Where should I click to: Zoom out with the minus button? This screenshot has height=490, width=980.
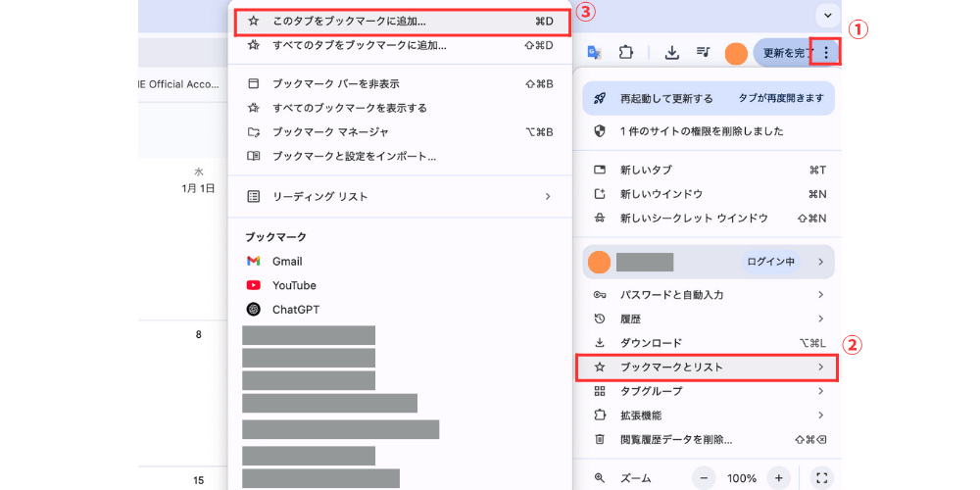[705, 478]
